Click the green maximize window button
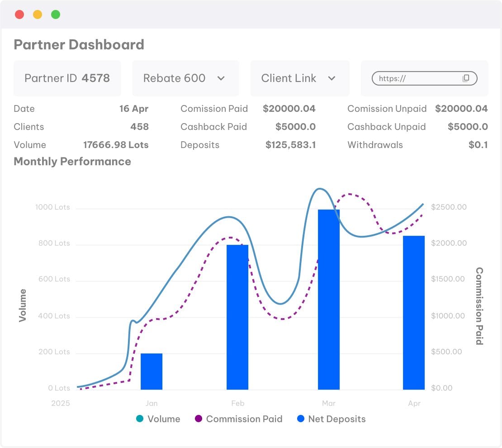 56,14
